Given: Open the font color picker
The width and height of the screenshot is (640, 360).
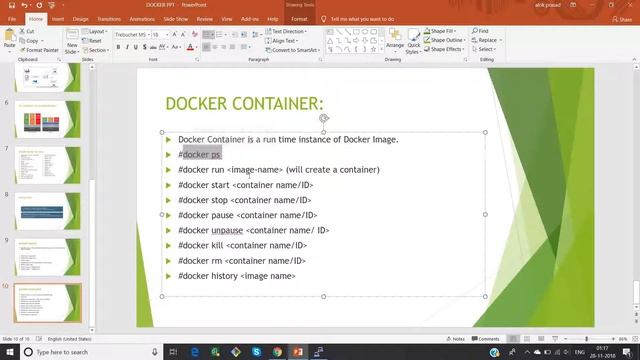Looking at the screenshot, I should [190, 47].
